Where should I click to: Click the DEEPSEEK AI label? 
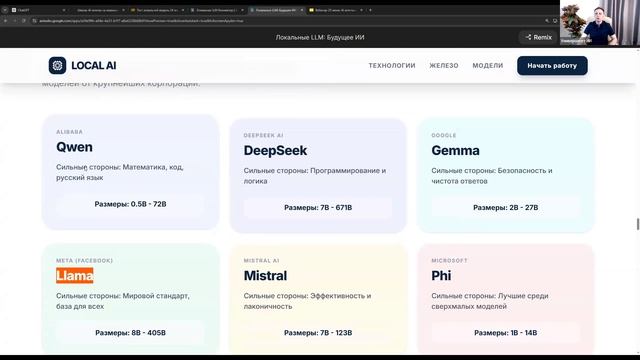pyautogui.click(x=263, y=135)
